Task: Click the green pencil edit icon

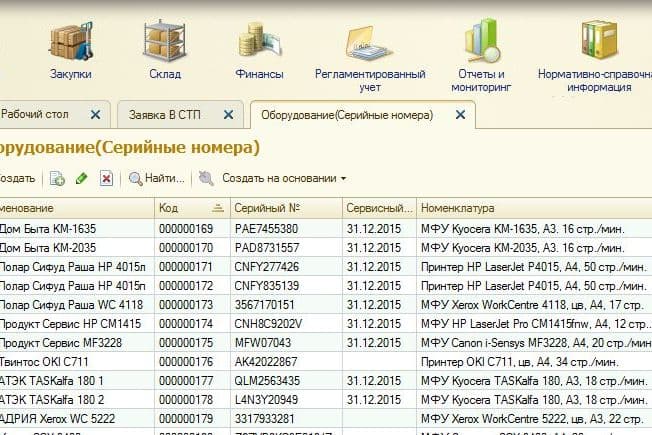Action: tap(82, 178)
